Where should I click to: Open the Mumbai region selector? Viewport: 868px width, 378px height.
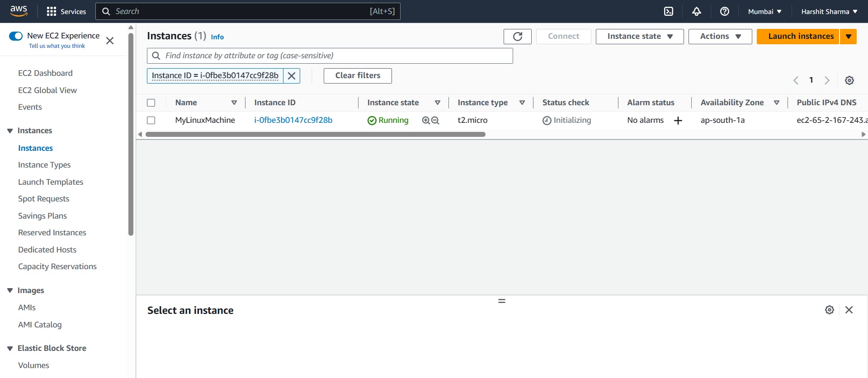click(765, 11)
